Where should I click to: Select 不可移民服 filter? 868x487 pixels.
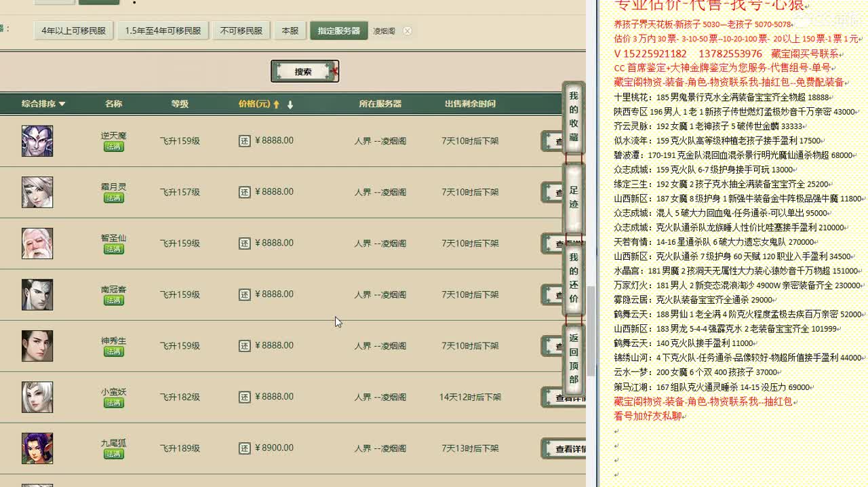(241, 31)
